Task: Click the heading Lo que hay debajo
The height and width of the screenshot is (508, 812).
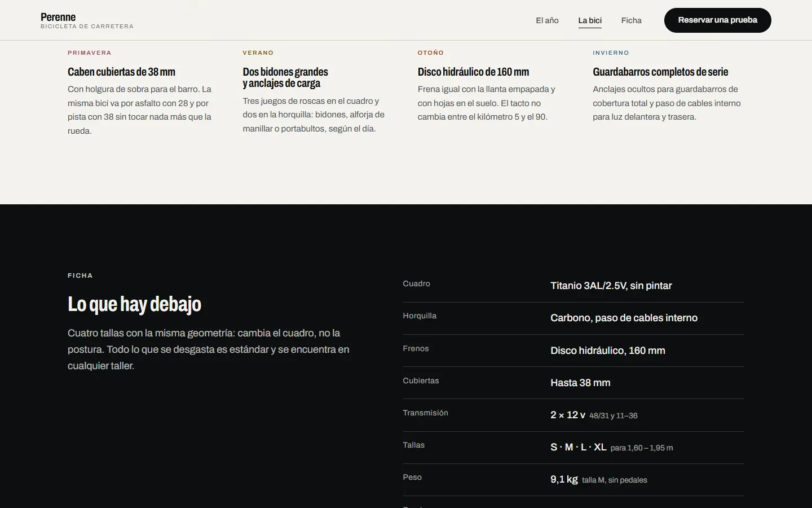Action: (134, 304)
